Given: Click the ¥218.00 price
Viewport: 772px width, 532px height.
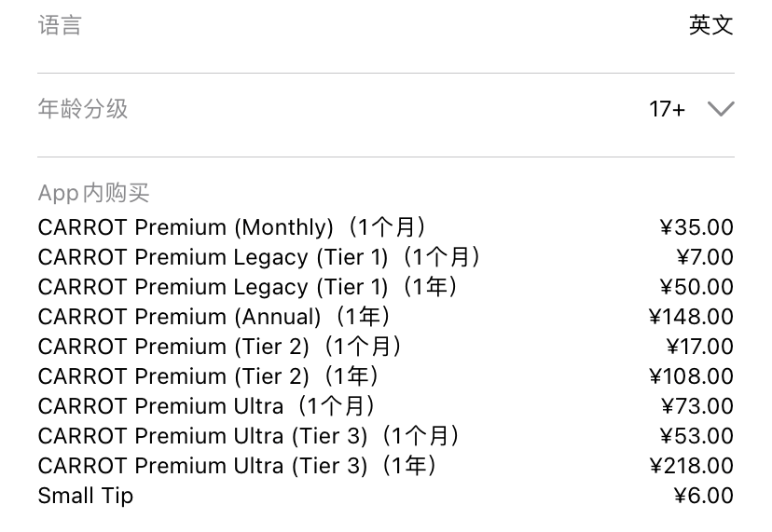Looking at the screenshot, I should pos(691,466).
